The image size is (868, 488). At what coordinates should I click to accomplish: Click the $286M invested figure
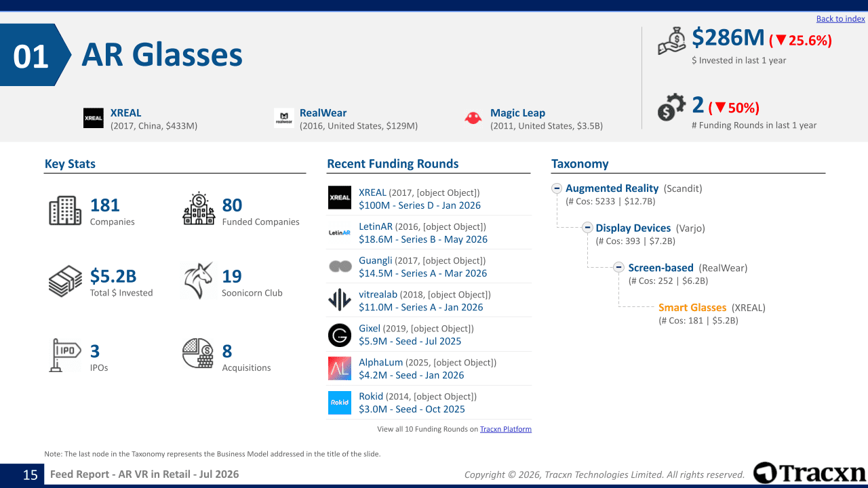[728, 38]
